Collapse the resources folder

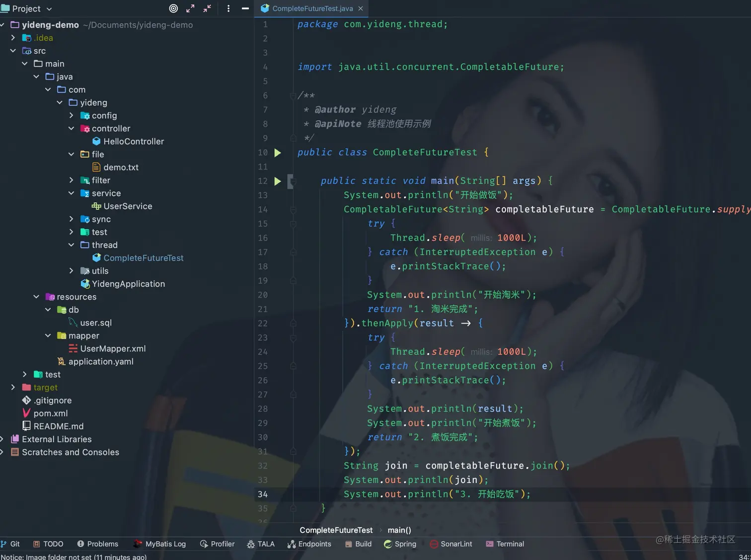click(36, 297)
